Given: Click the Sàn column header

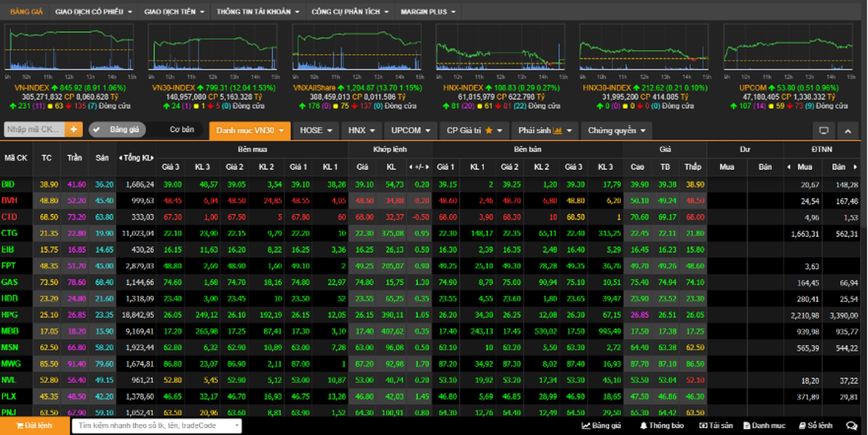Looking at the screenshot, I should pyautogui.click(x=102, y=158).
